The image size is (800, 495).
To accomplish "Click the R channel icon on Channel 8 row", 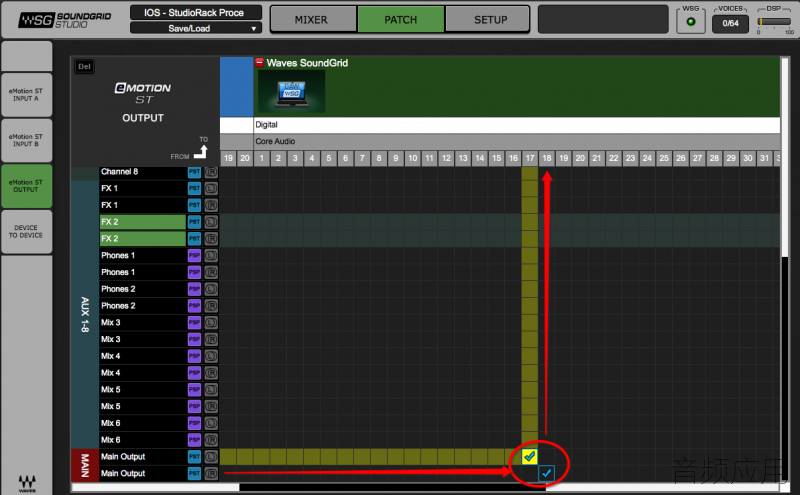I will (211, 172).
